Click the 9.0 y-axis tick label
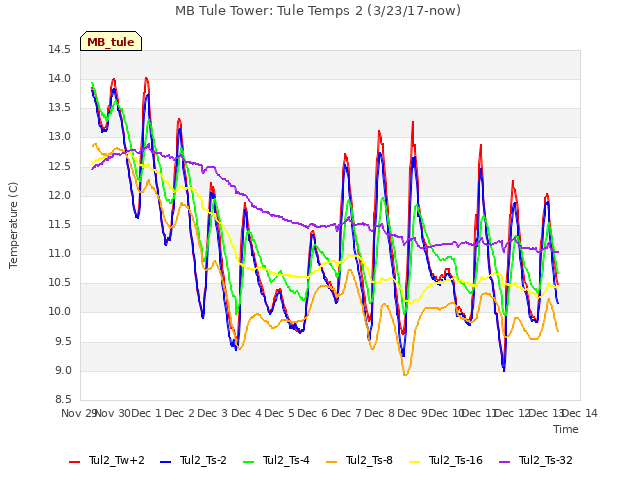Screen dimensions: 640x480 click(x=62, y=371)
